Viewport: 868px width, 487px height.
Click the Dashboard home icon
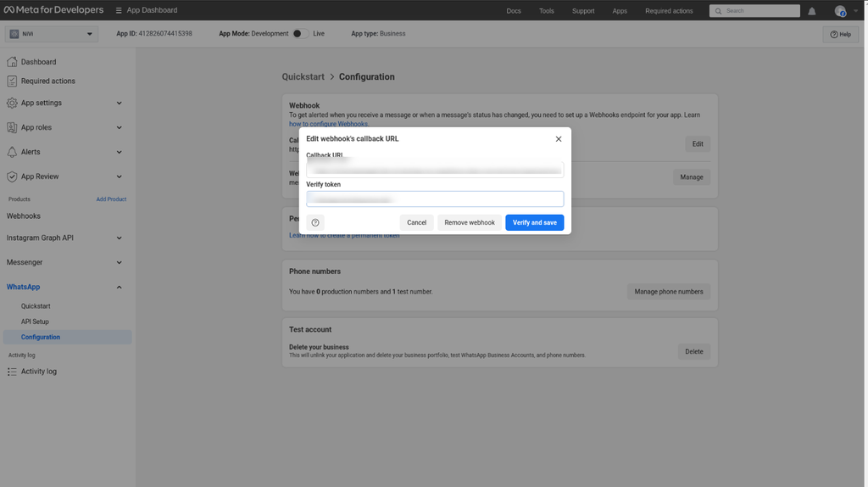coord(12,61)
